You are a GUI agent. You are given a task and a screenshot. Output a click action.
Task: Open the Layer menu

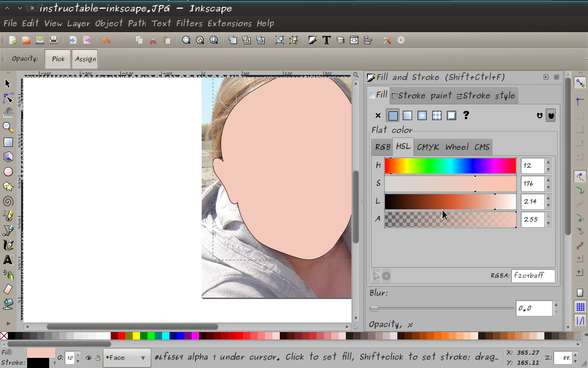click(79, 23)
